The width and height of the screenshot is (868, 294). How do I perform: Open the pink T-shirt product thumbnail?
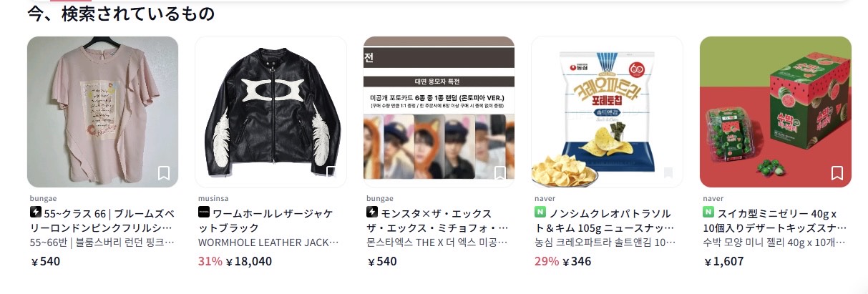click(102, 112)
